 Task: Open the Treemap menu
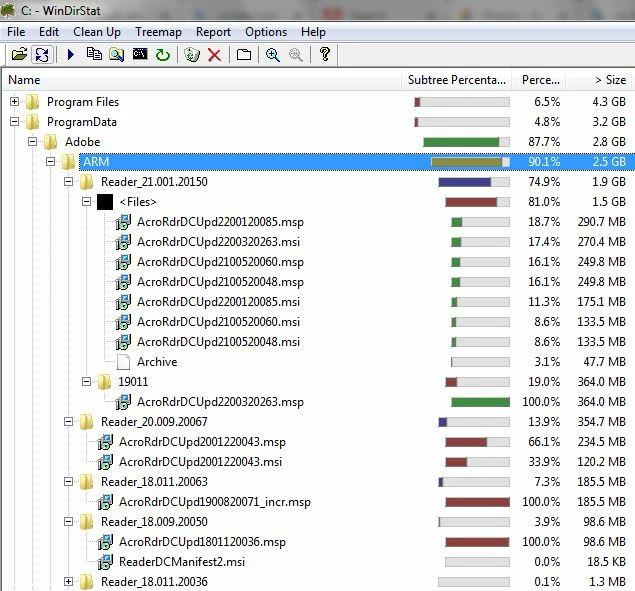(x=158, y=32)
